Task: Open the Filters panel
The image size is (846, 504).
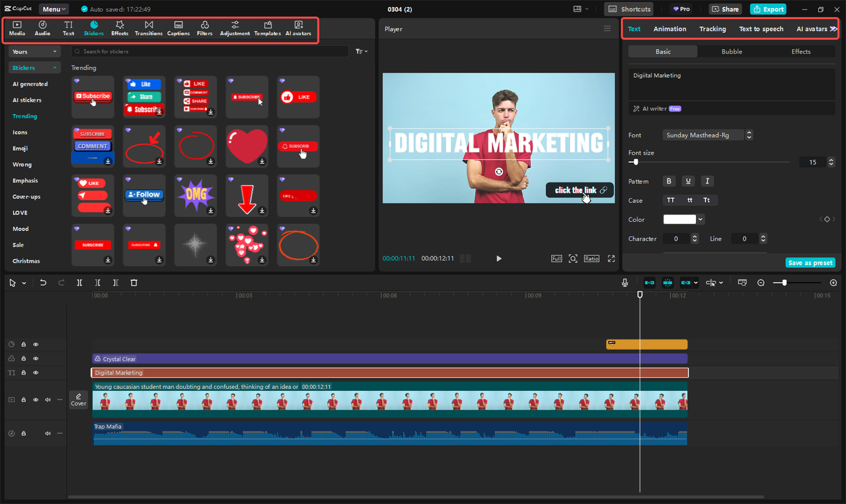Action: pos(204,28)
